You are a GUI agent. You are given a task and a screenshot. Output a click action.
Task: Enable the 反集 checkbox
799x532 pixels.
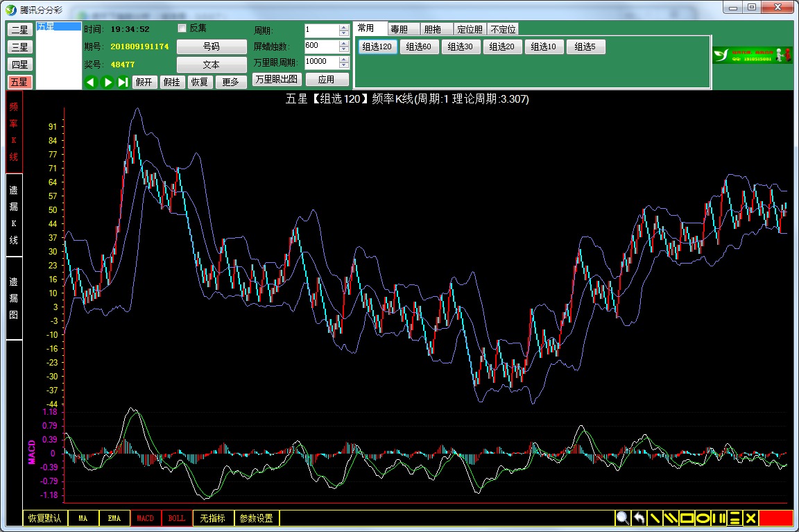click(x=182, y=28)
